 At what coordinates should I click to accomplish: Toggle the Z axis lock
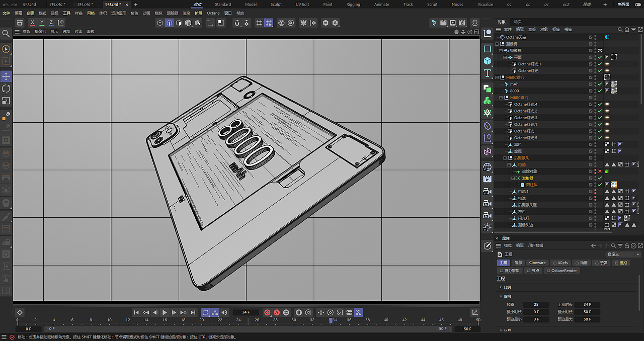pyautogui.click(x=51, y=23)
